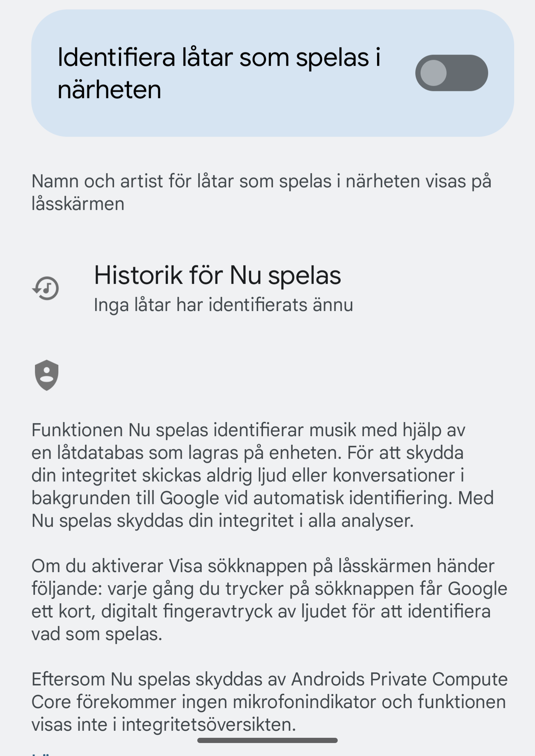Tap the word "låsskärmen" under the blue card
This screenshot has height=756, width=535.
[x=78, y=204]
